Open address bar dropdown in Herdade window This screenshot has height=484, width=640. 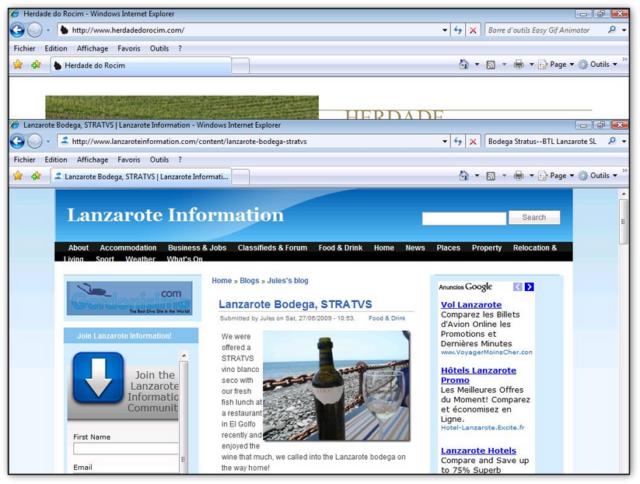point(444,30)
